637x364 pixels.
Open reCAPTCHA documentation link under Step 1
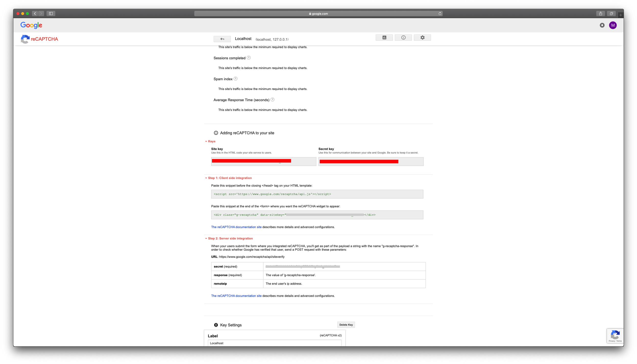[236, 227]
